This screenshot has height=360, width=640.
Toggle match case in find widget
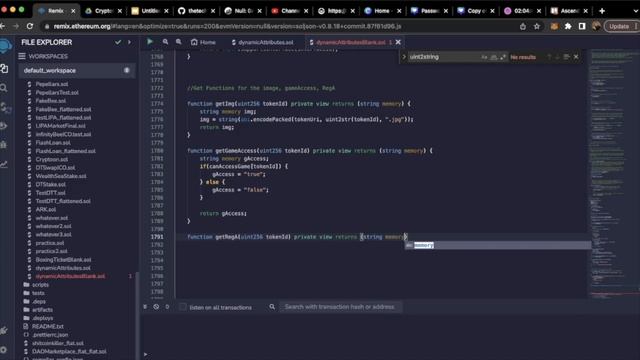point(484,57)
